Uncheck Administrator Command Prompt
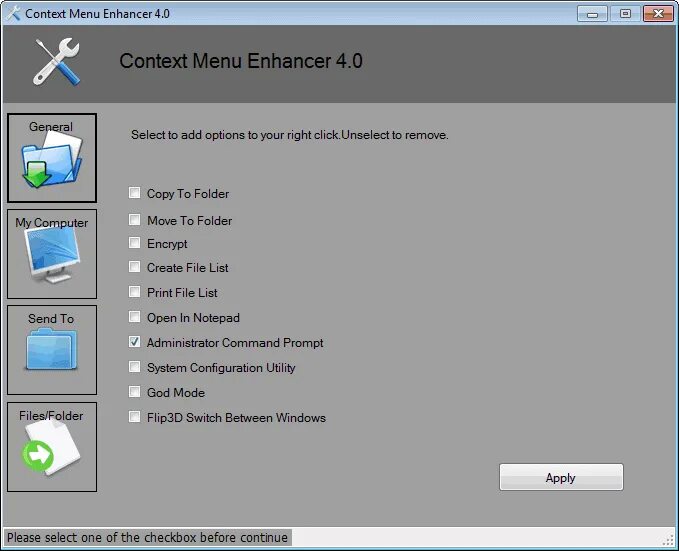 [x=135, y=342]
